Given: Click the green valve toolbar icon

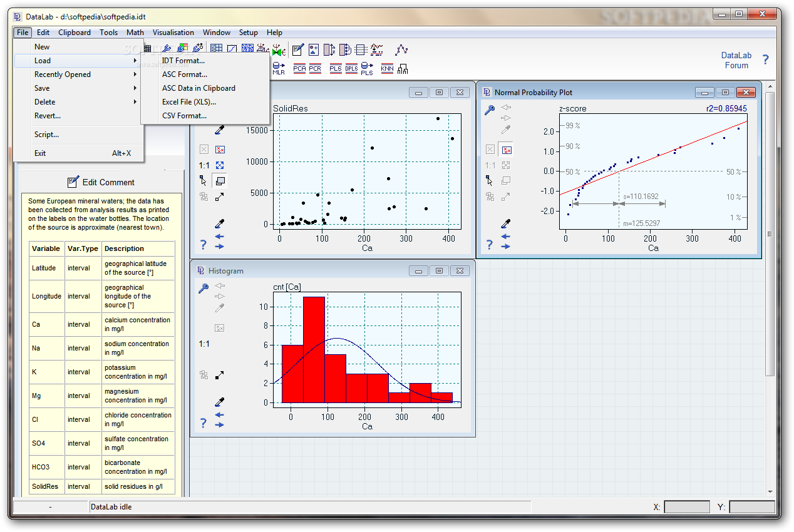Looking at the screenshot, I should click(279, 49).
